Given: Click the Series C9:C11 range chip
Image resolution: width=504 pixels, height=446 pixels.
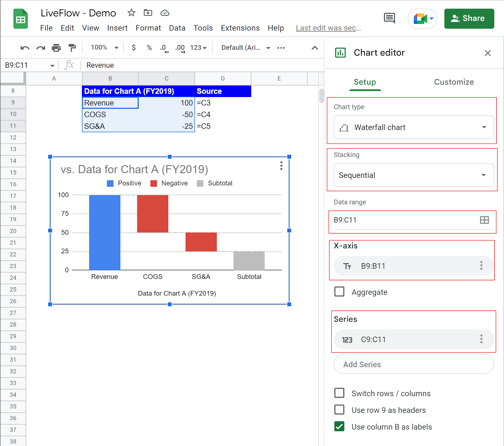Looking at the screenshot, I should (x=414, y=339).
